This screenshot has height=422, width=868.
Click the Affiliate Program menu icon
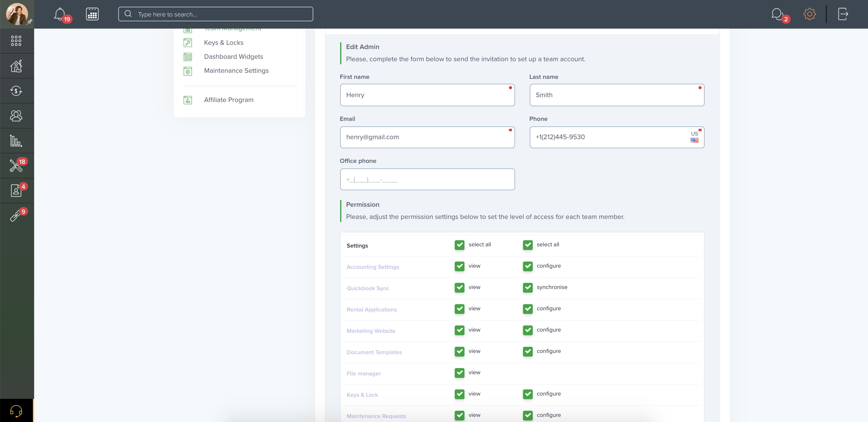tap(188, 100)
